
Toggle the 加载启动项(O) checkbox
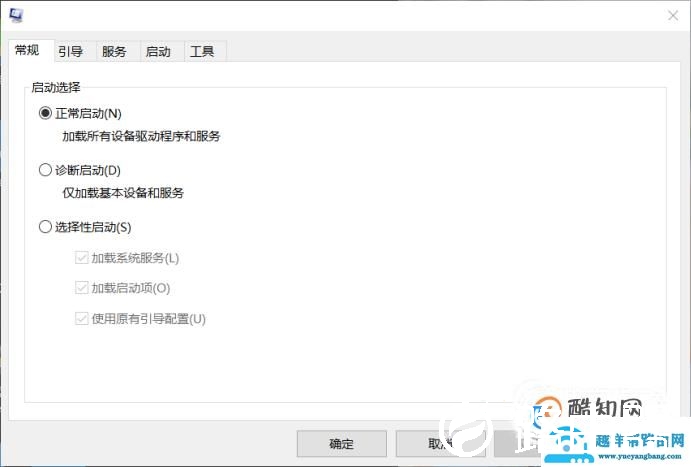tap(82, 288)
